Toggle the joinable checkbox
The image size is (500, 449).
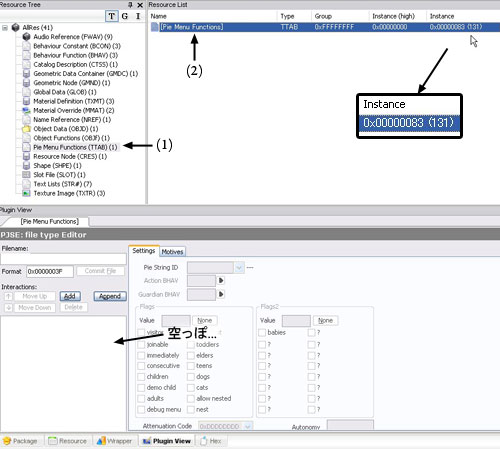click(141, 345)
